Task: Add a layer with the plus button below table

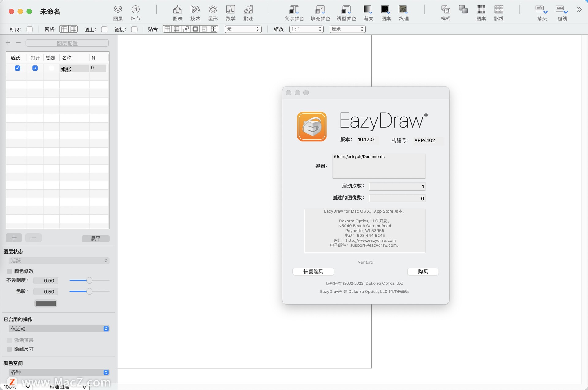Action: click(14, 238)
